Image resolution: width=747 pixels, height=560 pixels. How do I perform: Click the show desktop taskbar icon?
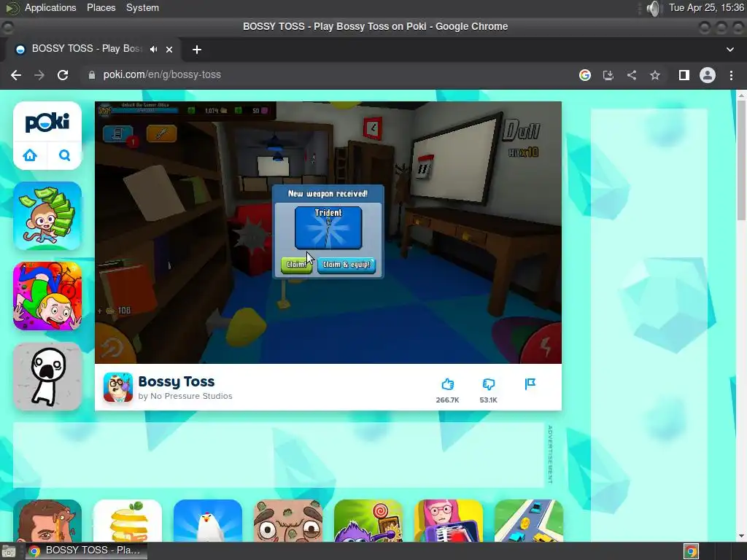(x=9, y=551)
